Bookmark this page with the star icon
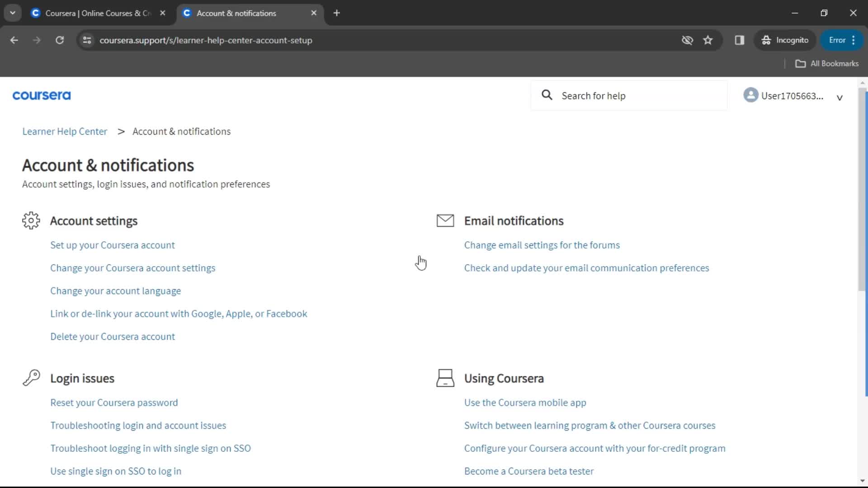The width and height of the screenshot is (868, 488). tap(708, 40)
